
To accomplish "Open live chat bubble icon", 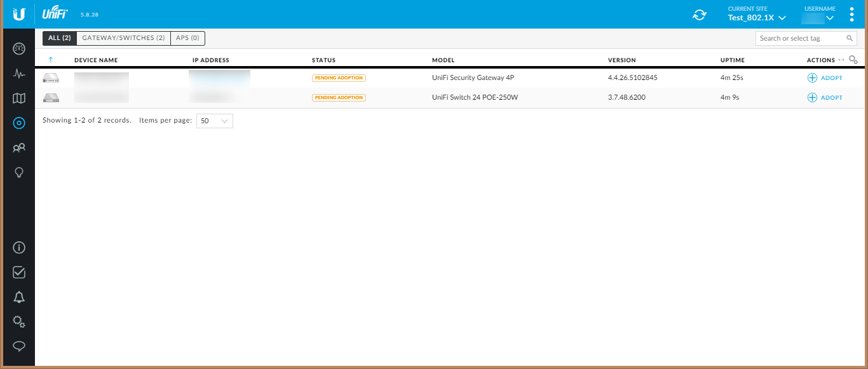I will [19, 346].
